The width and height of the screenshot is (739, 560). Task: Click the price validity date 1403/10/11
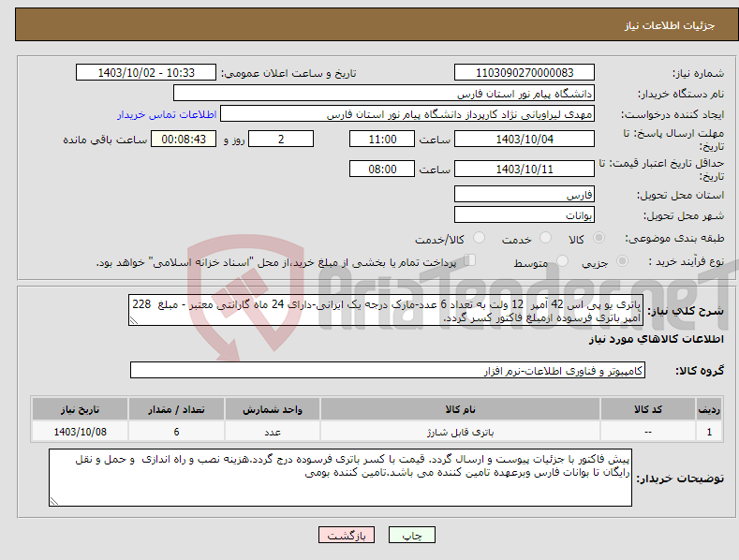(x=525, y=169)
